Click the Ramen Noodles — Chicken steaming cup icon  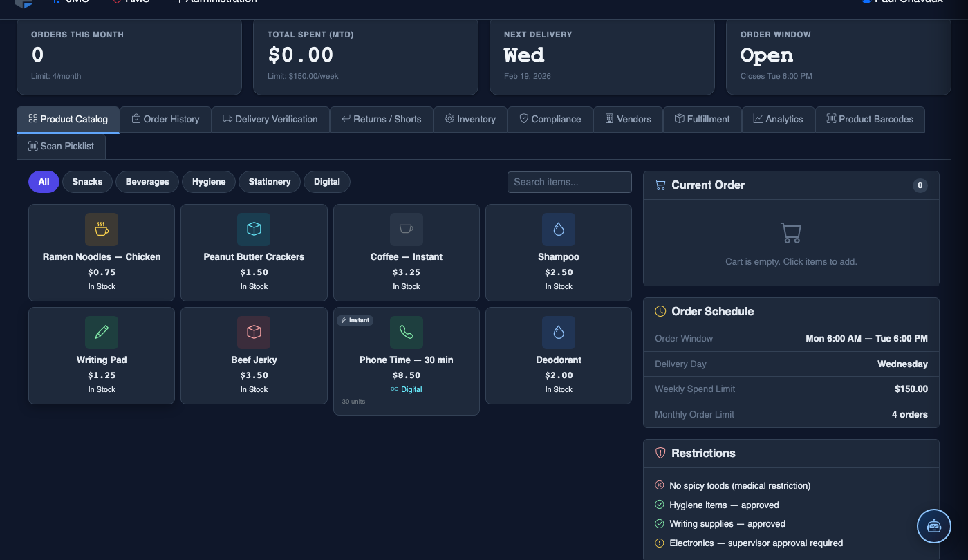[102, 230]
